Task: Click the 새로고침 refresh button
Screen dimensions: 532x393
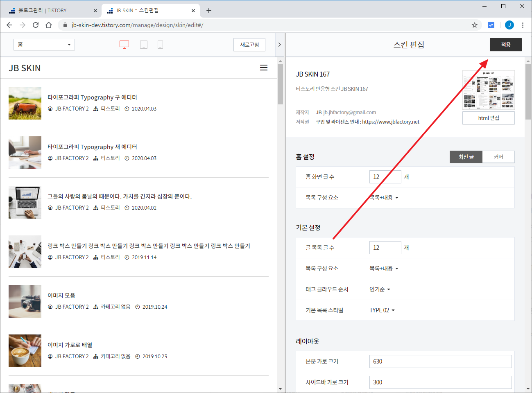Action: (249, 45)
